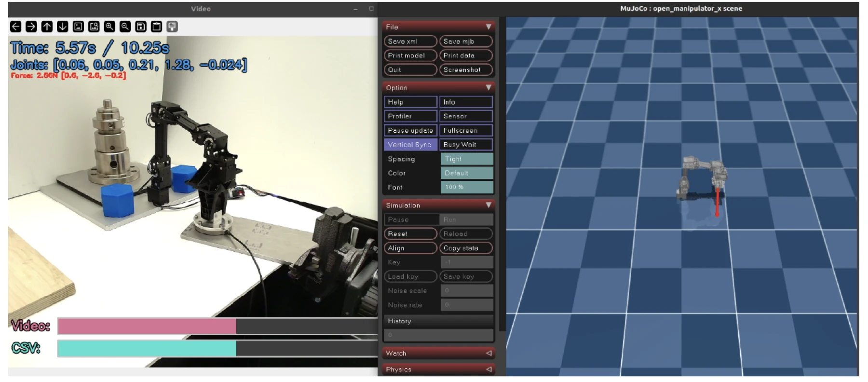Expand the Watch section
The height and width of the screenshot is (382, 868).
coord(488,353)
